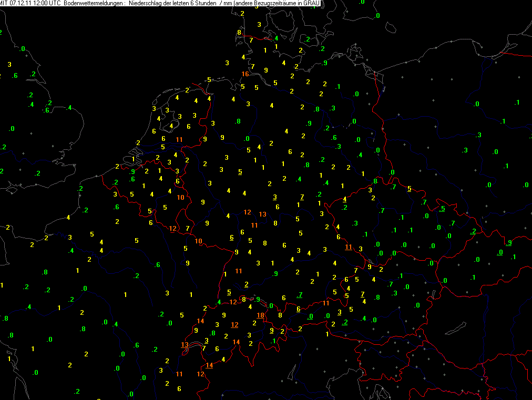Click the underlined orange 12 reading
The width and height of the screenshot is (532, 400).
point(234,325)
